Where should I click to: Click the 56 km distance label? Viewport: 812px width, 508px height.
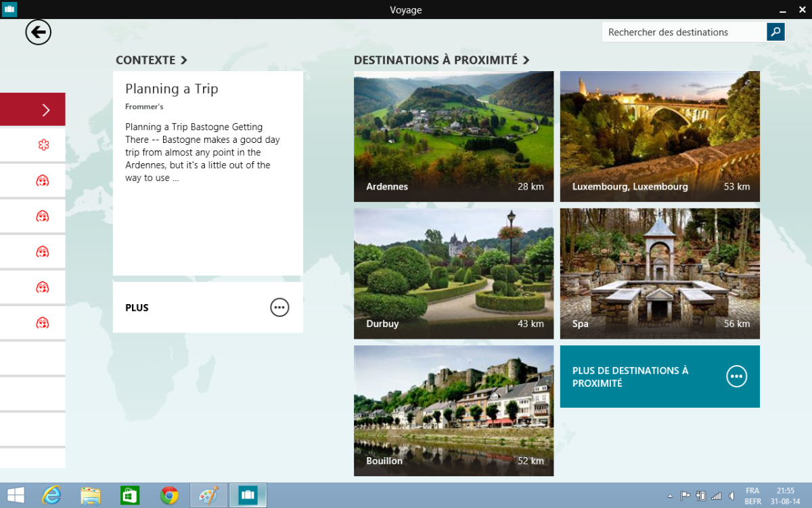coord(737,324)
